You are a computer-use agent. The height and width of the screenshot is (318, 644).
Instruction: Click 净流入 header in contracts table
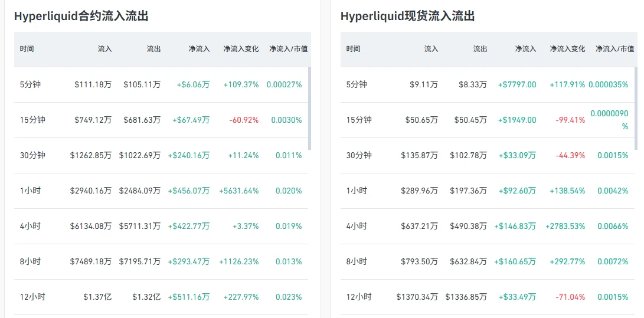199,49
